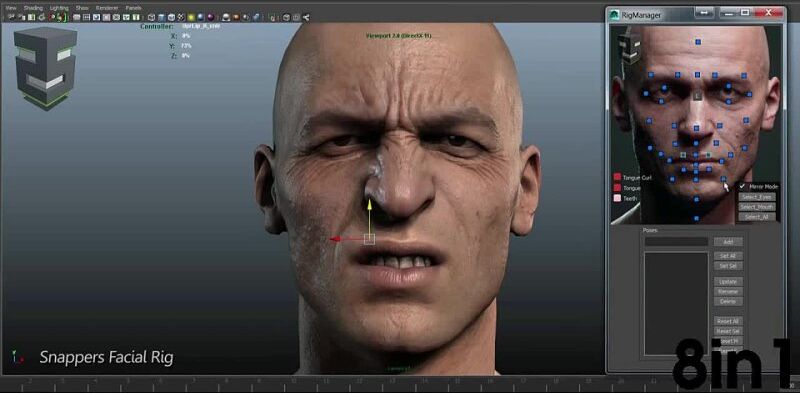Image resolution: width=800 pixels, height=393 pixels.
Task: Select the smooth shade all icon
Action: click(161, 17)
